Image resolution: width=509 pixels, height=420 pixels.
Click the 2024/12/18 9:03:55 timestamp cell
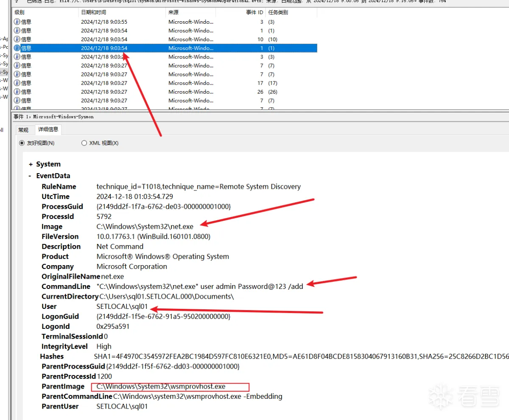104,22
